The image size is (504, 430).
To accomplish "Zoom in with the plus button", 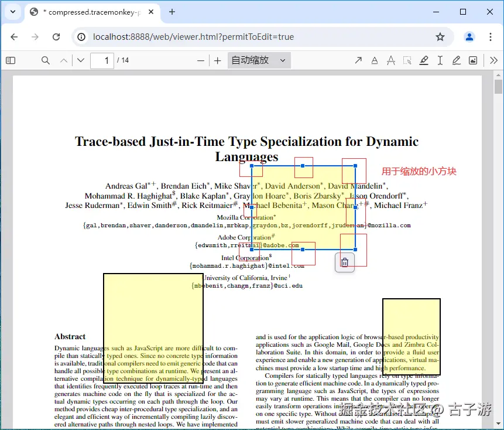I will tap(218, 60).
